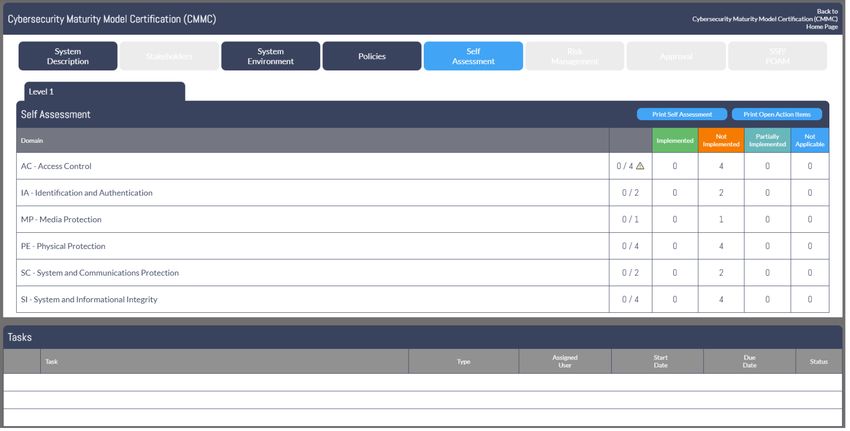Open PE - Physical Protection domain
850x431 pixels.
pyautogui.click(x=63, y=246)
